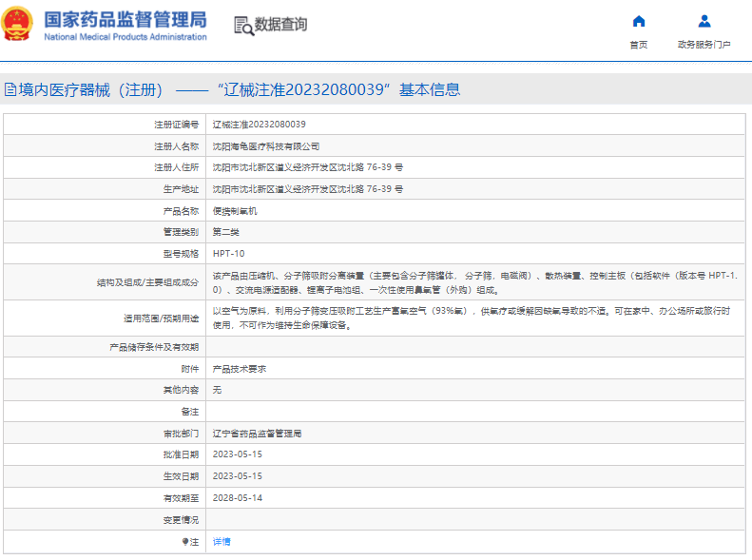This screenshot has width=752, height=560.
Task: Click the 注册证编号 label
Action: [177, 125]
